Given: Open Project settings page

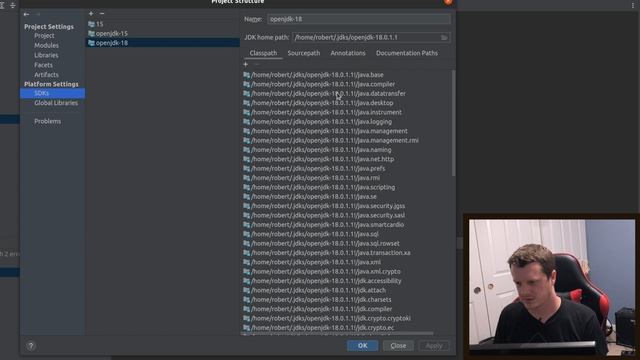Looking at the screenshot, I should 44,36.
